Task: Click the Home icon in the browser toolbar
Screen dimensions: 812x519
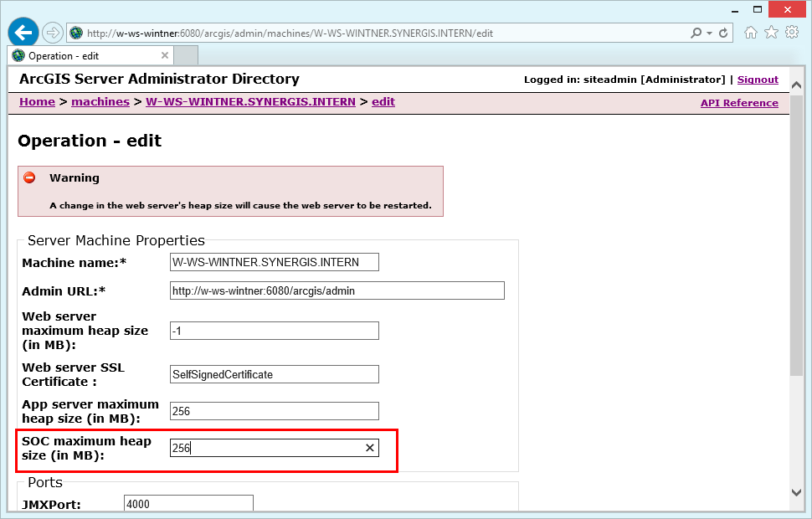Action: point(751,31)
